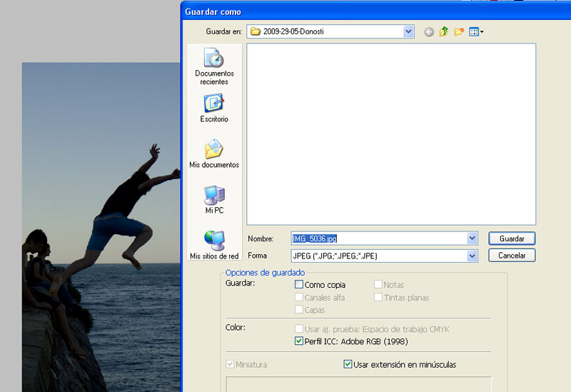Toggle the Capas checkbox

click(x=299, y=310)
